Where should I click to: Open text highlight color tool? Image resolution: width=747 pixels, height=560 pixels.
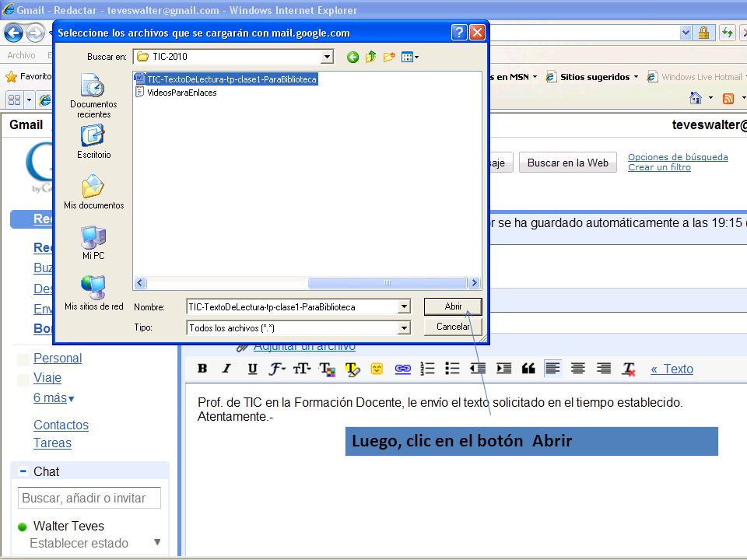(x=352, y=369)
